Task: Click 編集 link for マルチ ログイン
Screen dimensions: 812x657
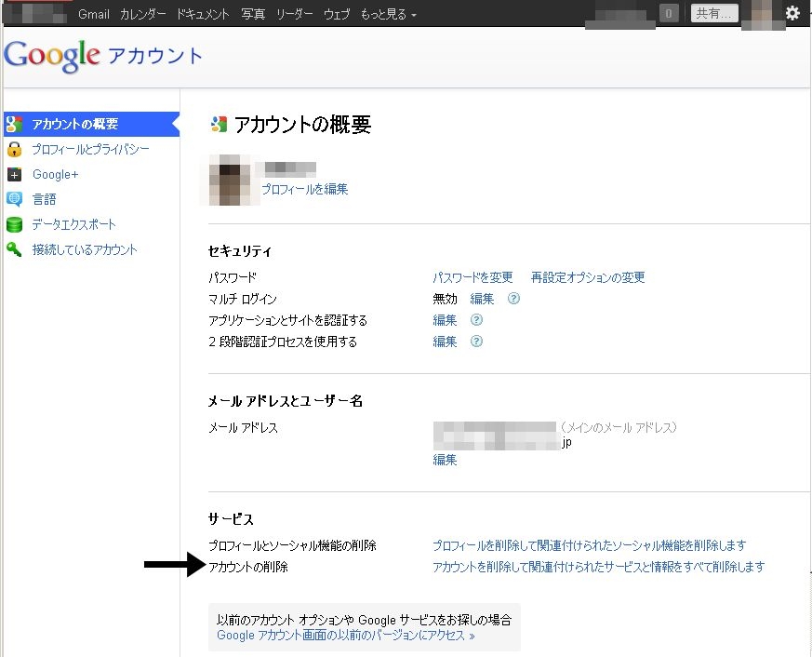Action: 482,299
